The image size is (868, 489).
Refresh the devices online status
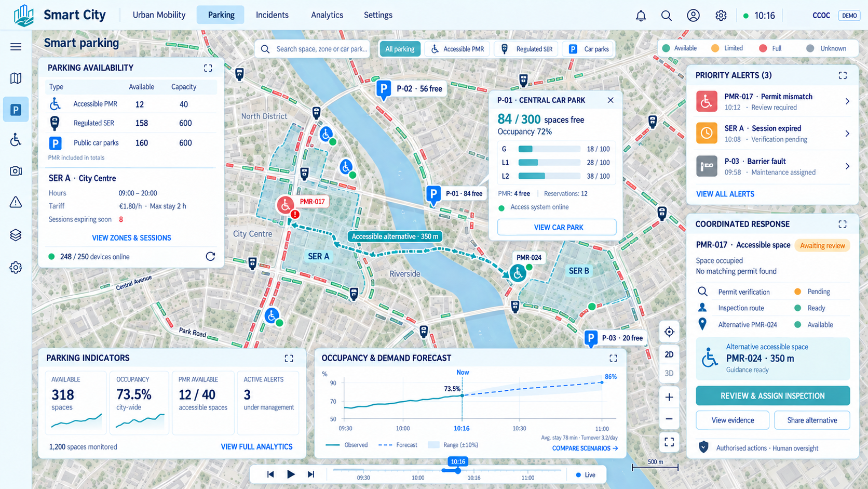pos(210,256)
